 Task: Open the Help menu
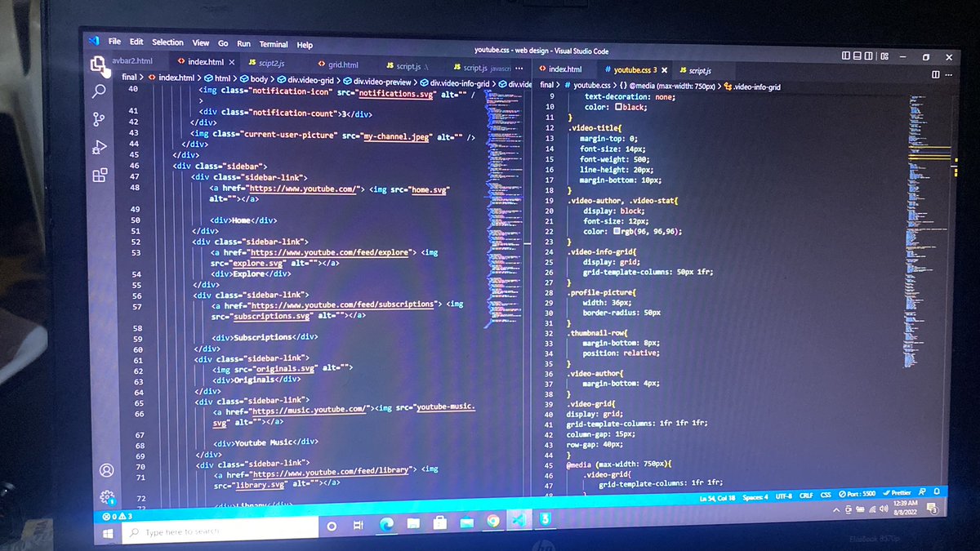(x=305, y=45)
